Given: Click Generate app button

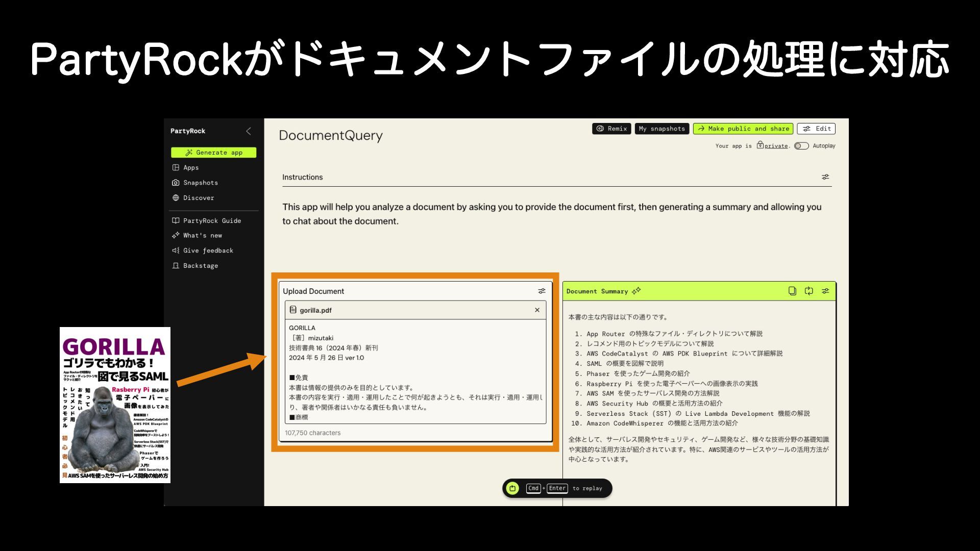Looking at the screenshot, I should pyautogui.click(x=213, y=153).
